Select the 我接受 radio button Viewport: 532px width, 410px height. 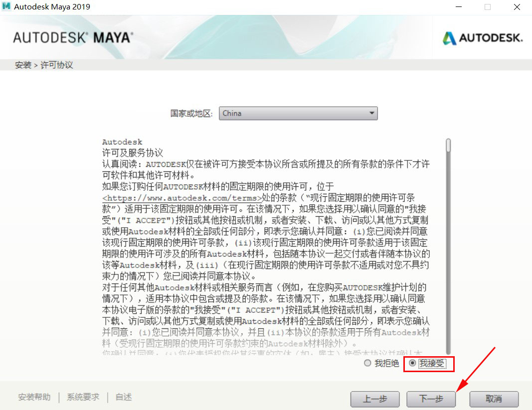412,363
